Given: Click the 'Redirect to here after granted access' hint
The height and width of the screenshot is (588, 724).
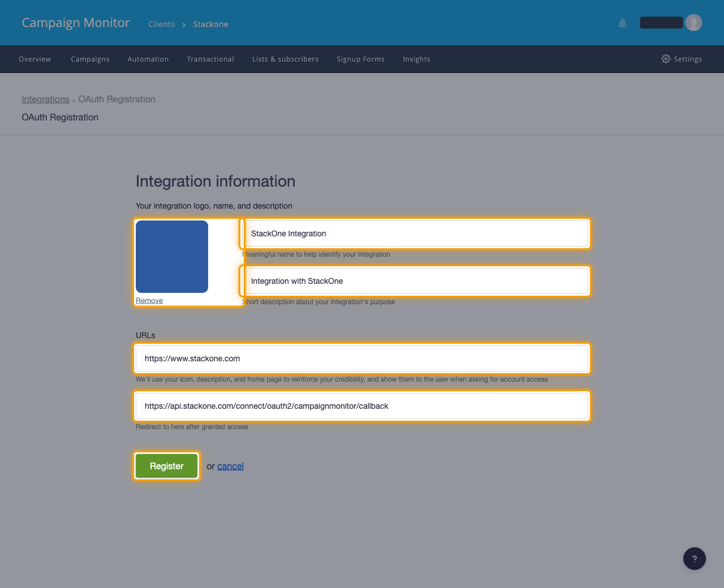Looking at the screenshot, I should click(192, 427).
